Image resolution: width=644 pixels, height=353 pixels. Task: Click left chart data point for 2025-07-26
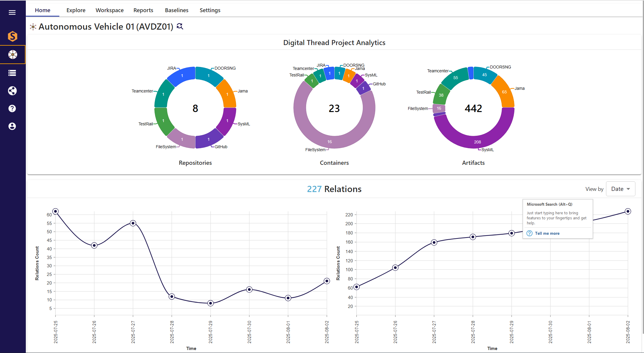point(94,245)
